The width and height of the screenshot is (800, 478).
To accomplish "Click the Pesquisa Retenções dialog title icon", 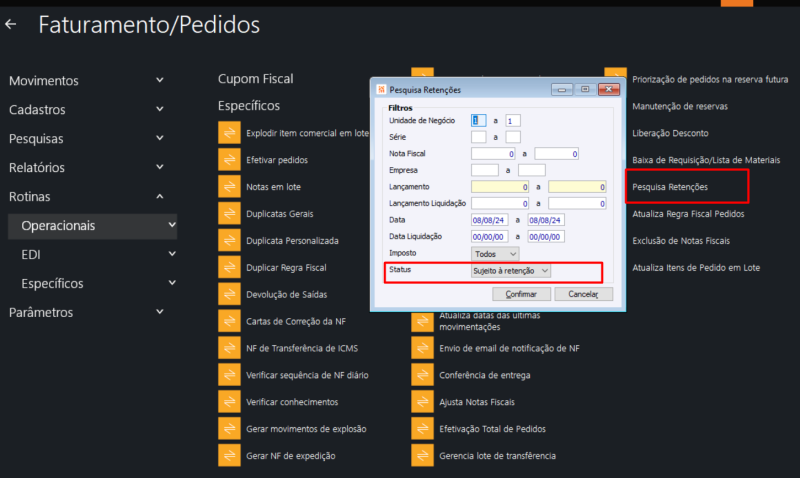I will (381, 89).
